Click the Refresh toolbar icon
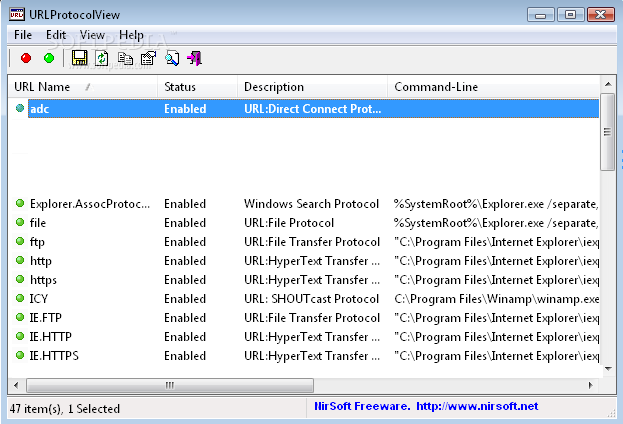This screenshot has height=424, width=623. click(x=102, y=58)
